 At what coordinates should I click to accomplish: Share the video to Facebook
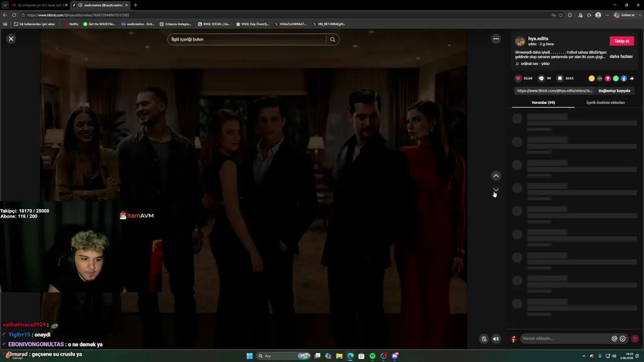click(624, 78)
